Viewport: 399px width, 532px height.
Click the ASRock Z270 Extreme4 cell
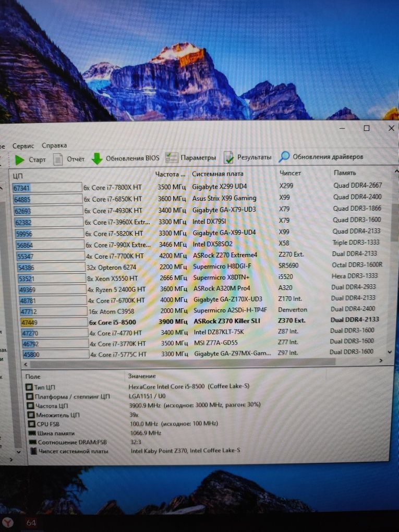225,255
